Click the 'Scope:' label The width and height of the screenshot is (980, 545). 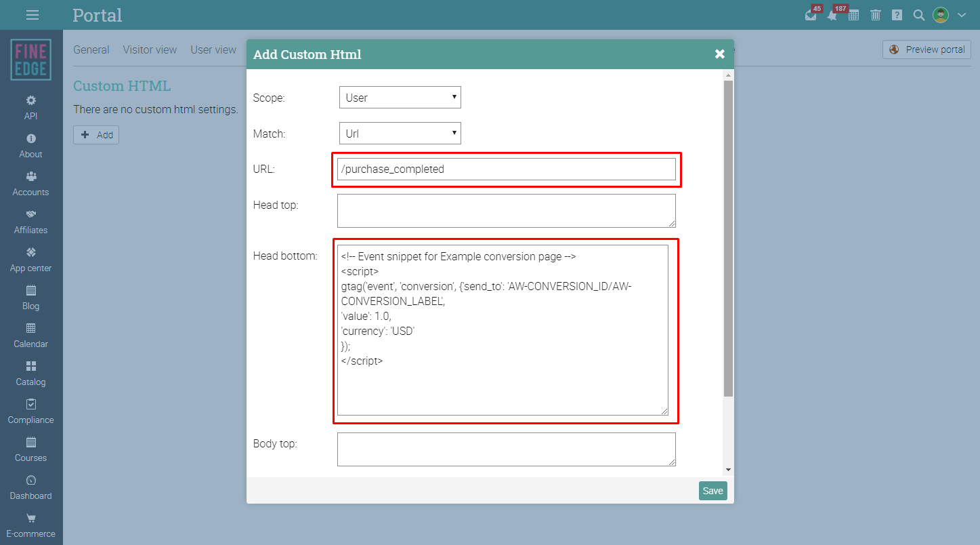click(x=269, y=98)
